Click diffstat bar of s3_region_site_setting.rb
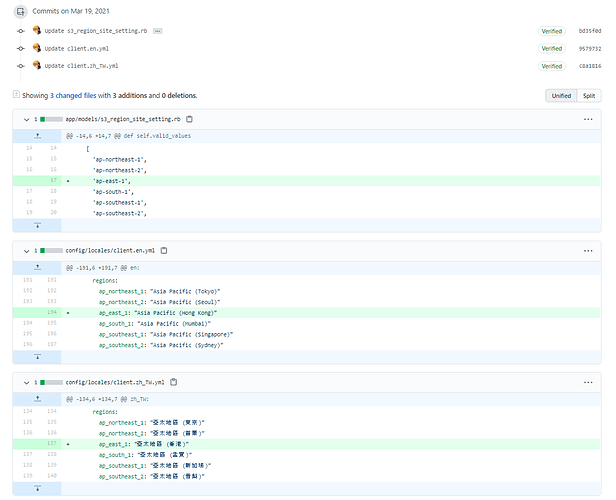The width and height of the screenshot is (616, 500). click(51, 119)
